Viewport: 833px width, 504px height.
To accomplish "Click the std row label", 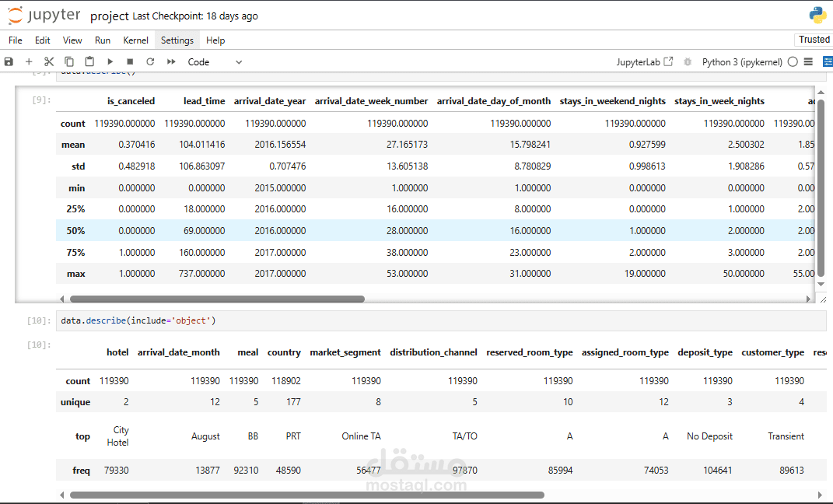I will click(x=78, y=166).
